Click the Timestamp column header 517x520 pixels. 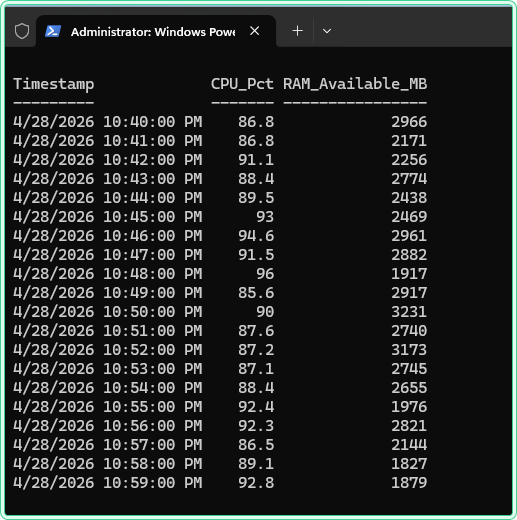coord(54,84)
